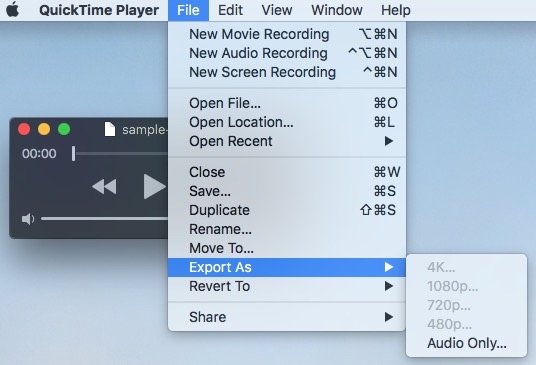Click green full-screen button of player

(x=64, y=129)
